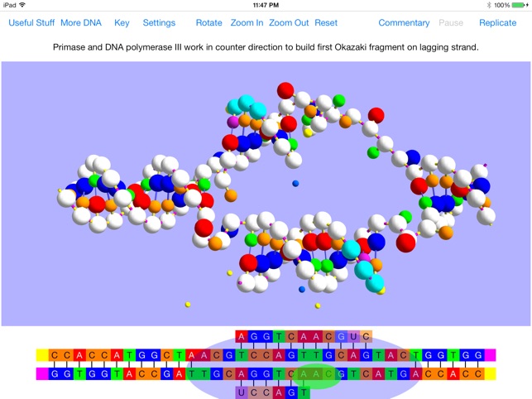Image resolution: width=532 pixels, height=399 pixels.
Task: Select the U in lower fragment UCCAGT
Action: click(x=242, y=392)
